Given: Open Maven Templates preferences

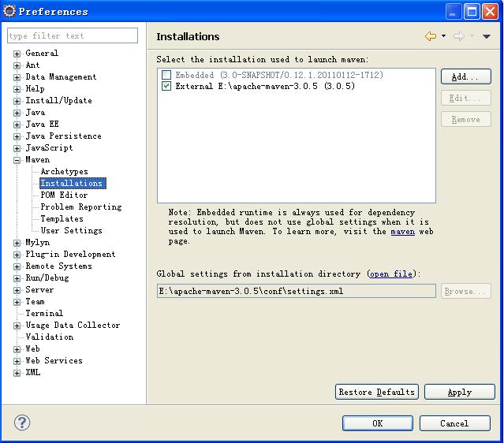Looking at the screenshot, I should (x=62, y=219).
